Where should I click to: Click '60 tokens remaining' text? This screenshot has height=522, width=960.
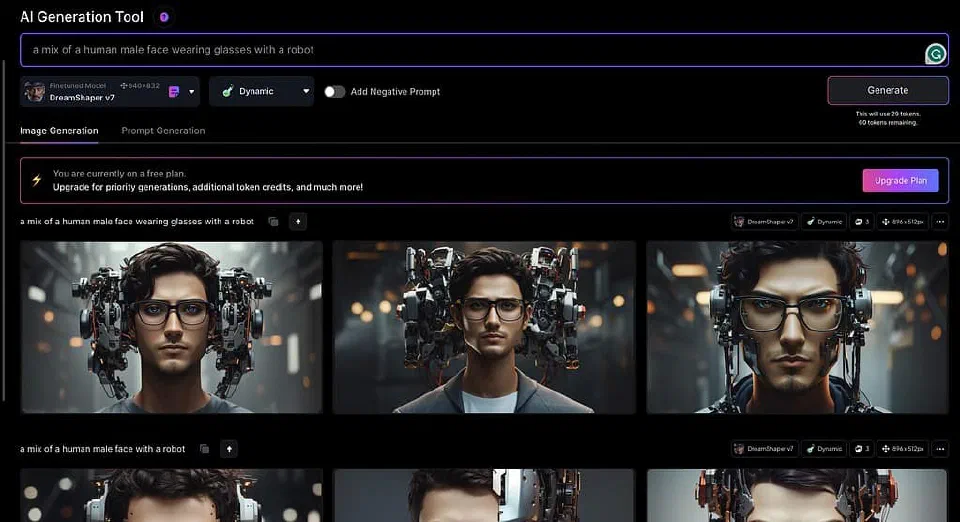click(x=888, y=122)
